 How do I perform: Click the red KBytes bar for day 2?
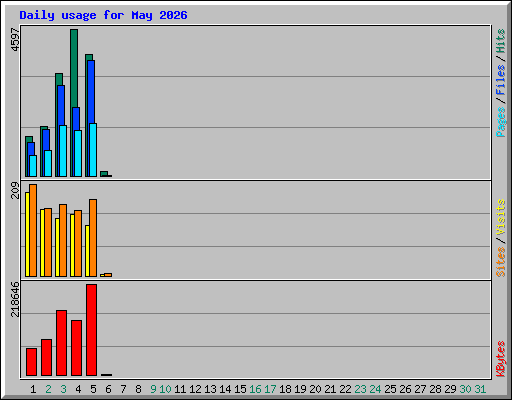pos(46,358)
